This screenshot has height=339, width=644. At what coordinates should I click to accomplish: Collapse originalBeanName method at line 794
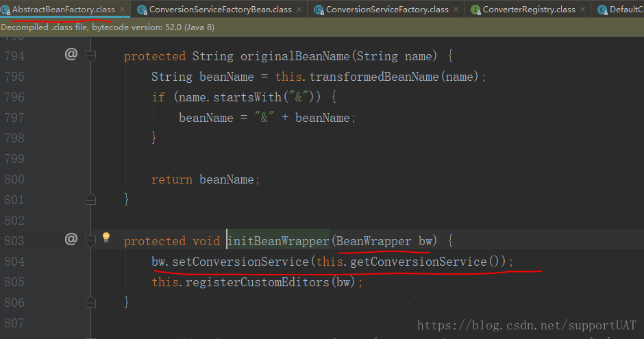(90, 56)
